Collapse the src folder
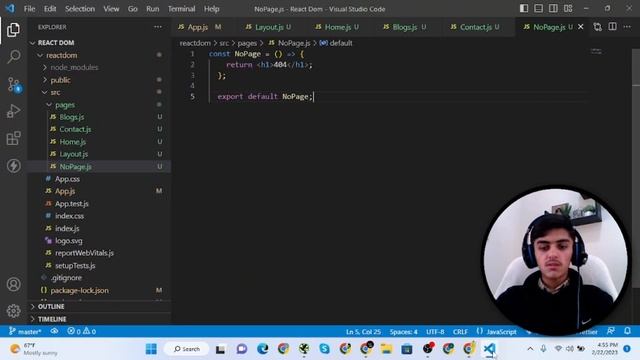 pos(99,92)
